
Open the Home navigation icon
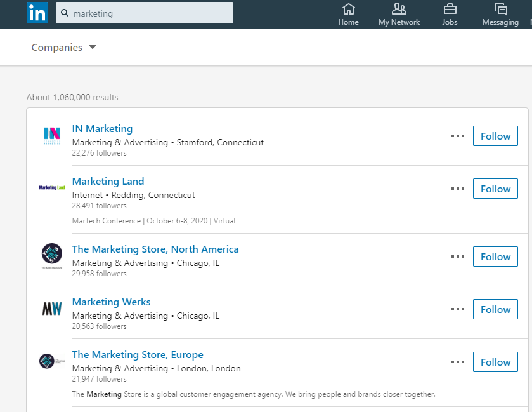(x=348, y=10)
